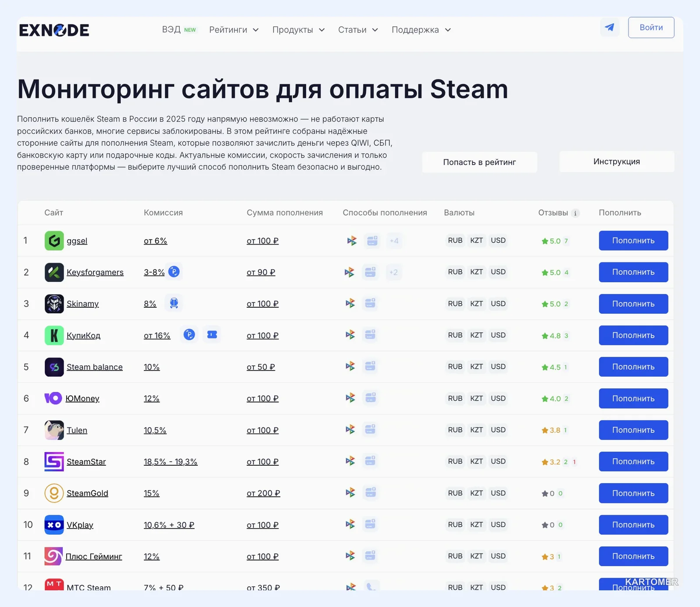
Task: Click Пополнить button for Steam balance
Action: pyautogui.click(x=633, y=367)
